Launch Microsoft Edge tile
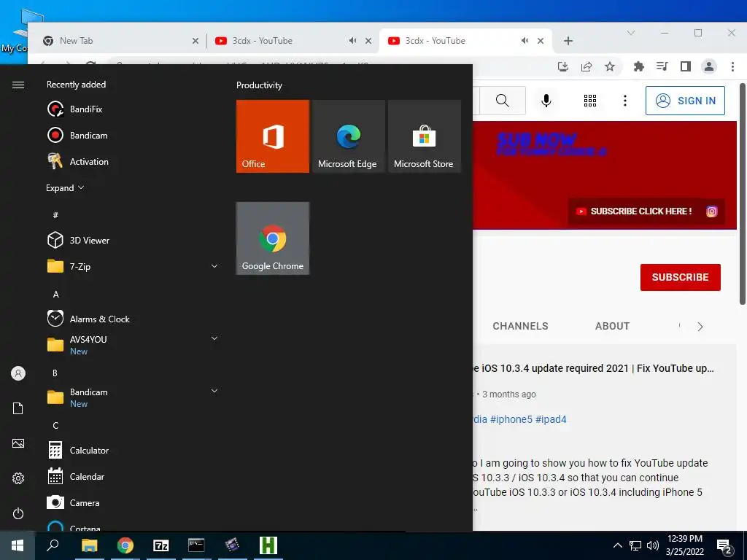The height and width of the screenshot is (560, 747). pyautogui.click(x=348, y=136)
